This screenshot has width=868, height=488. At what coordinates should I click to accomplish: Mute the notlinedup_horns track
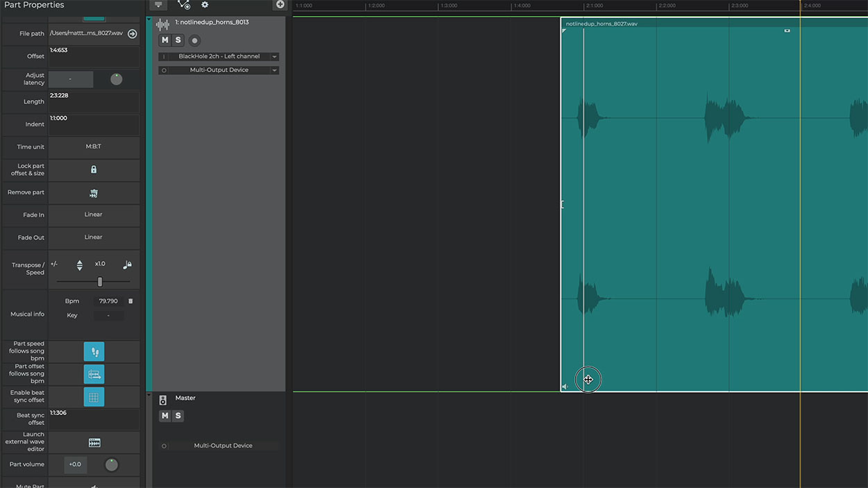point(165,40)
